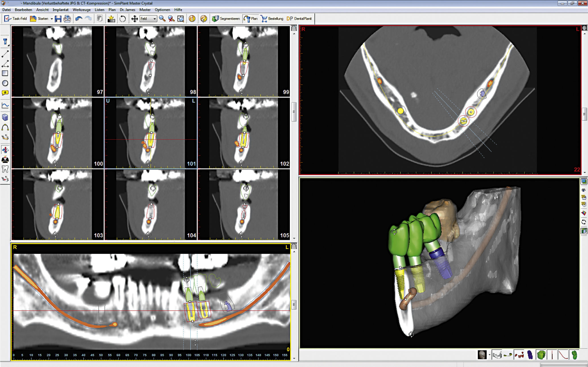Click the Segmentieren button

click(226, 19)
